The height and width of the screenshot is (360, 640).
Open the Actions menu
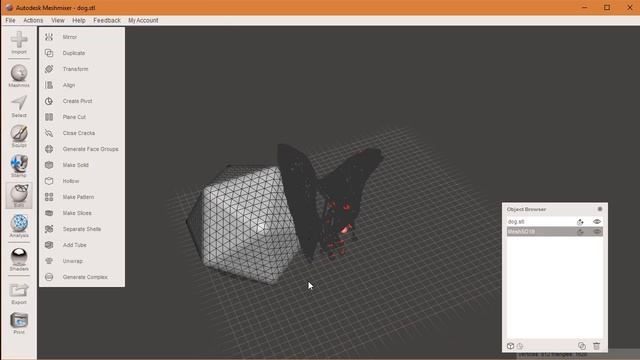tap(33, 20)
